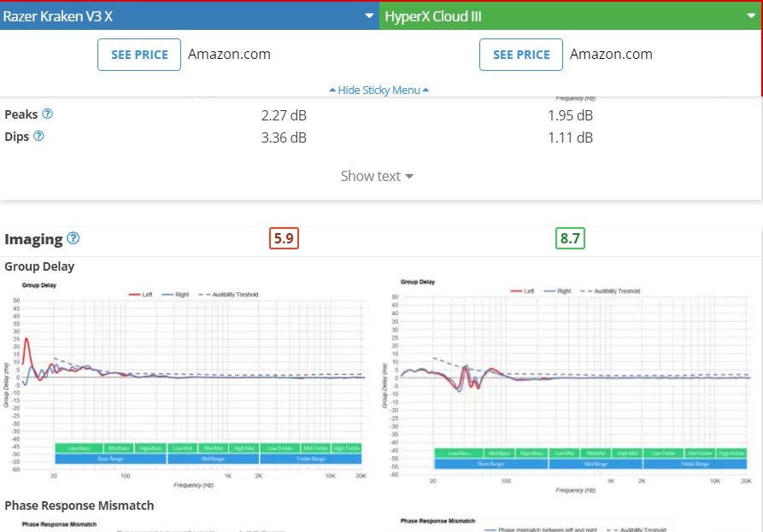This screenshot has width=763, height=532.
Task: Select the HyperX Cloud III product header
Action: click(x=570, y=16)
